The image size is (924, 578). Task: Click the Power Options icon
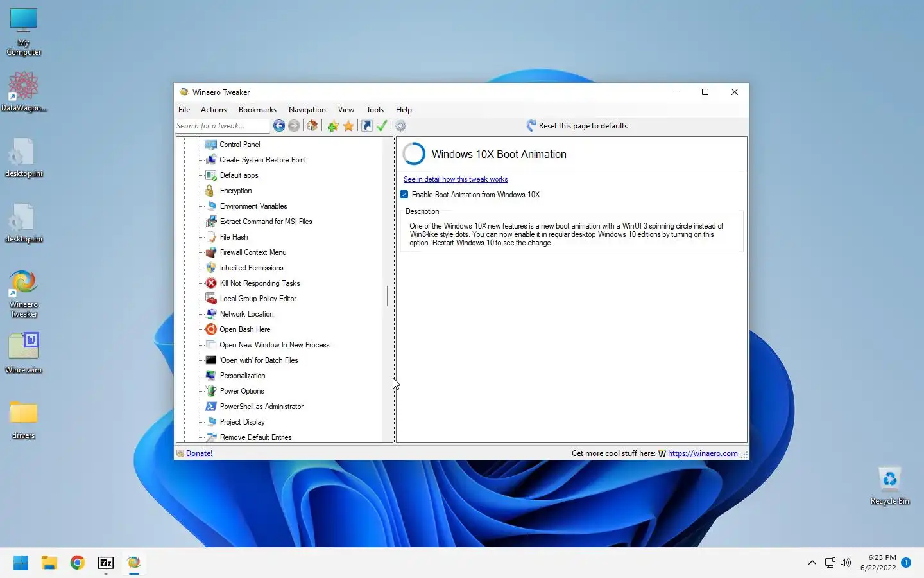(210, 391)
